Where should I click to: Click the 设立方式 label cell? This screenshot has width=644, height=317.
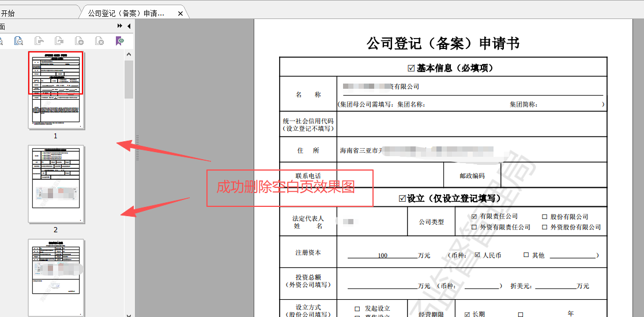(x=308, y=308)
